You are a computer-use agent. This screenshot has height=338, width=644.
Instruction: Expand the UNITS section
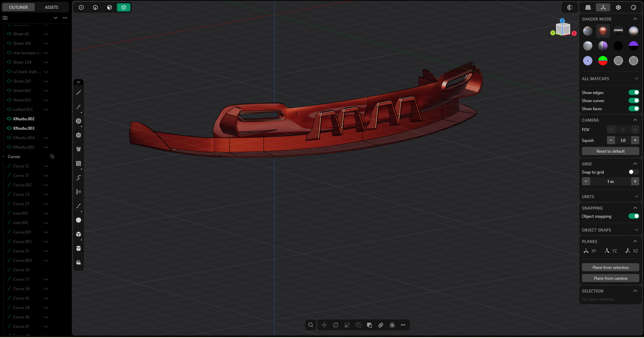pos(636,196)
